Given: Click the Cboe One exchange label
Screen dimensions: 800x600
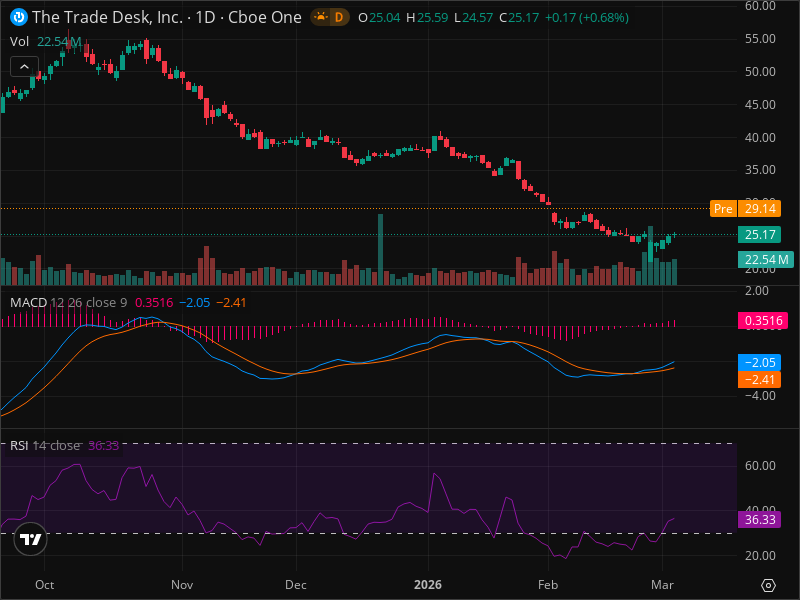Looking at the screenshot, I should pyautogui.click(x=265, y=18).
